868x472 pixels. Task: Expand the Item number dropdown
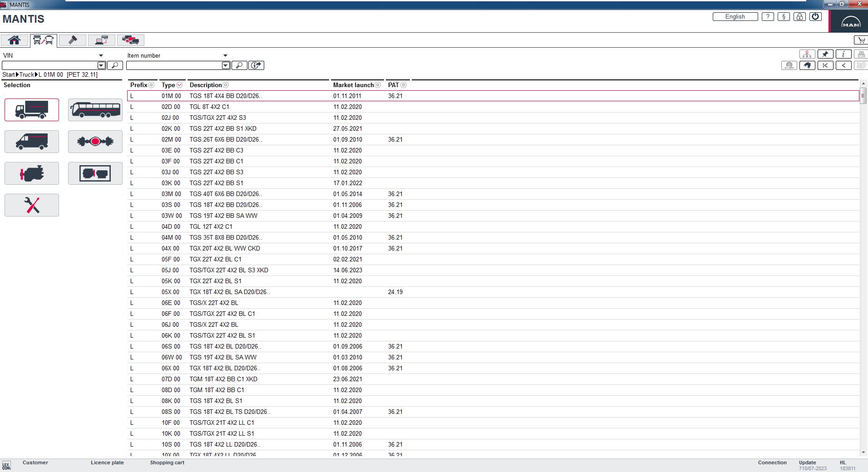(226, 55)
